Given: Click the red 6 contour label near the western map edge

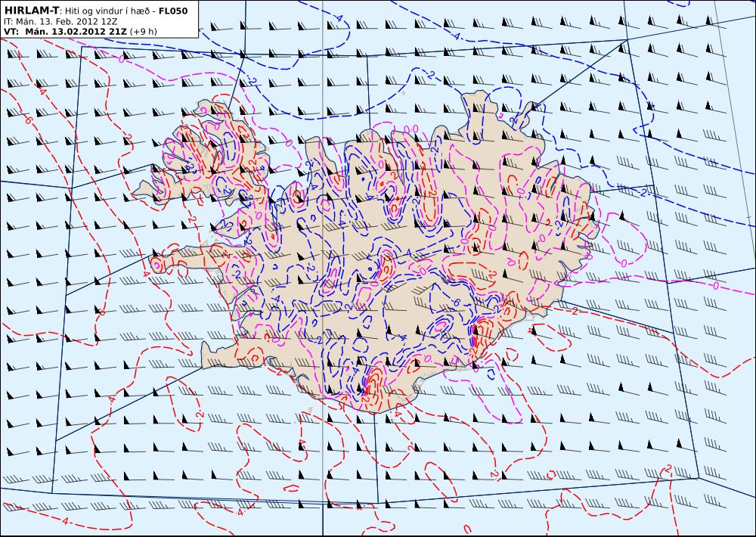Looking at the screenshot, I should 28,120.
